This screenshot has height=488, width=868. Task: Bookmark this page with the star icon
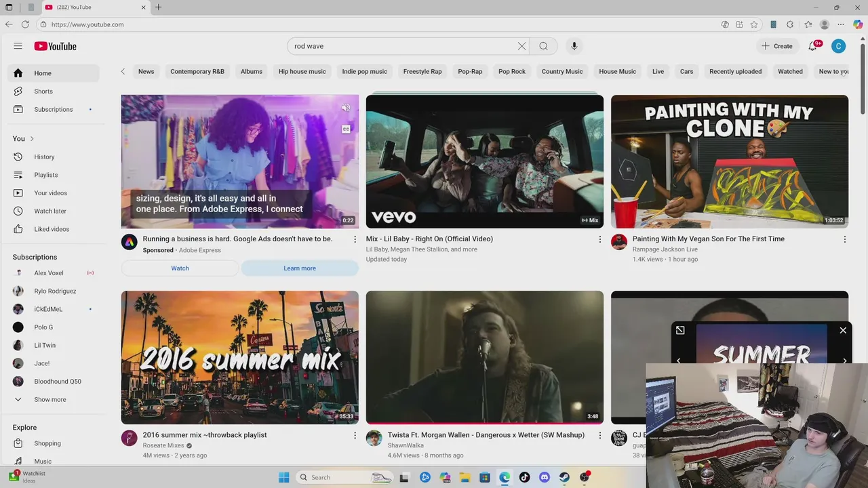754,24
